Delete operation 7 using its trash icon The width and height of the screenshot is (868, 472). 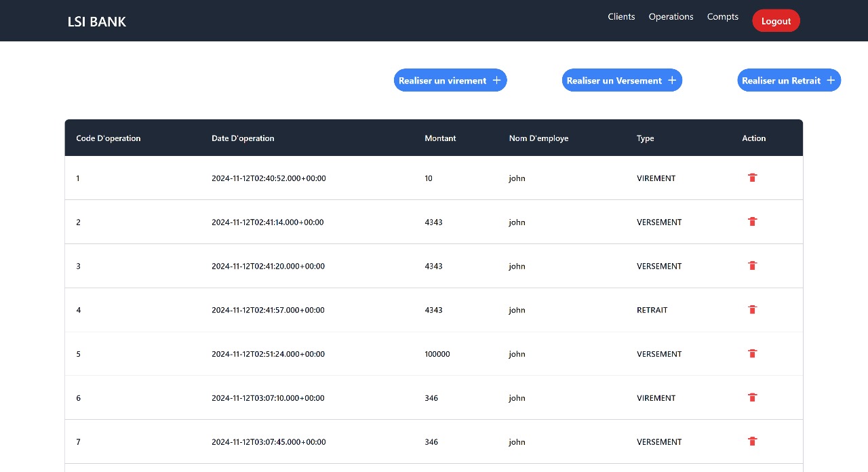pos(752,441)
